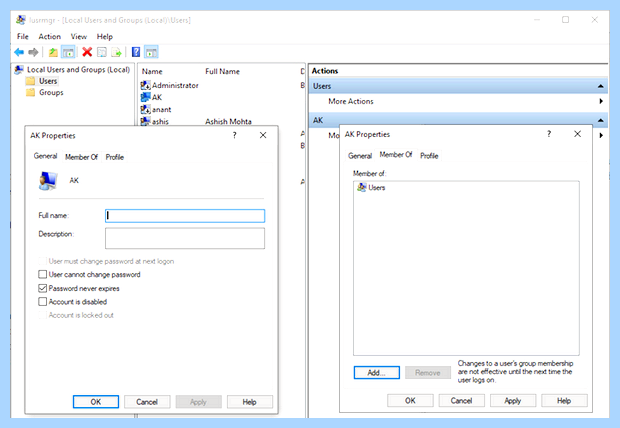Click OK in left AK Properties dialog
The image size is (620, 428).
tap(96, 401)
